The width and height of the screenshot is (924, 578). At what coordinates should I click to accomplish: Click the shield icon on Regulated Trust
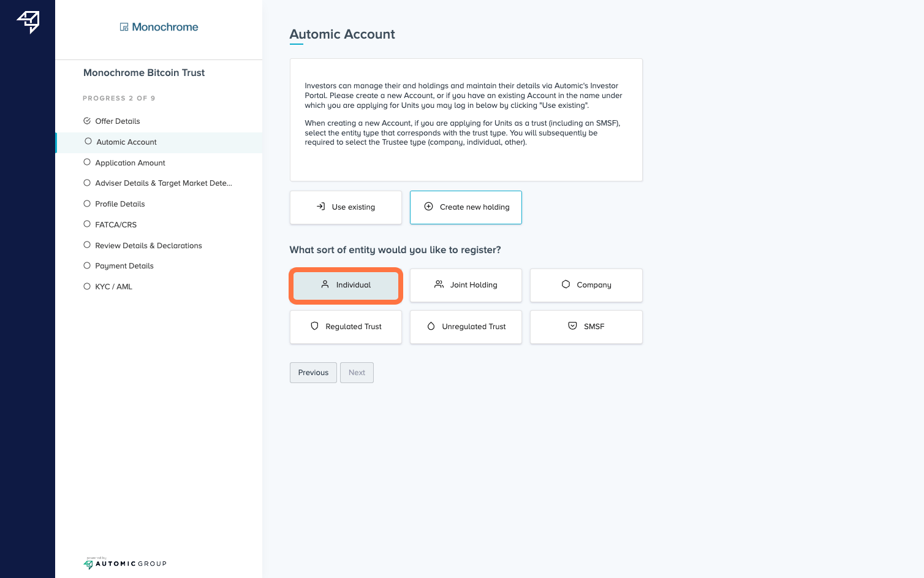(314, 326)
